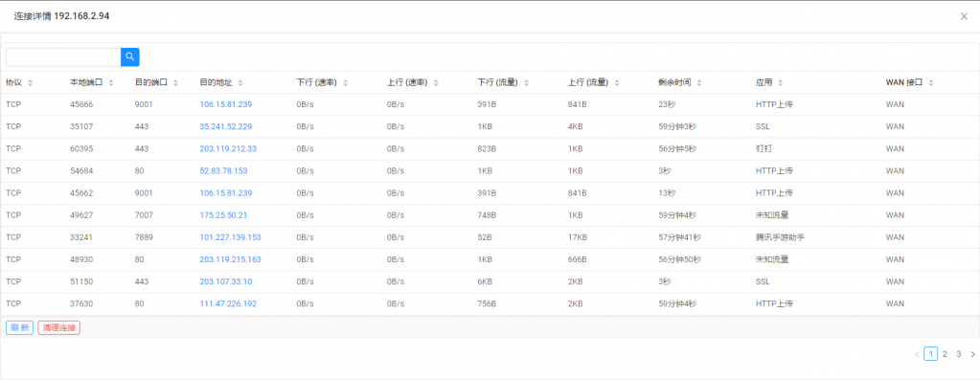Open destination address 111.47.226.192
980x380 pixels.
[228, 303]
